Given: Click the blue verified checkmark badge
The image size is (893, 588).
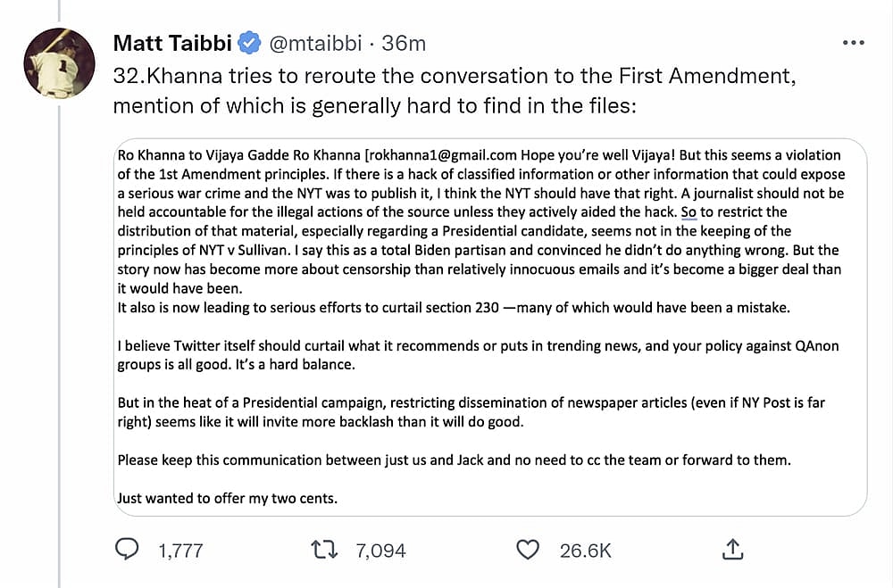Looking at the screenshot, I should tap(248, 42).
